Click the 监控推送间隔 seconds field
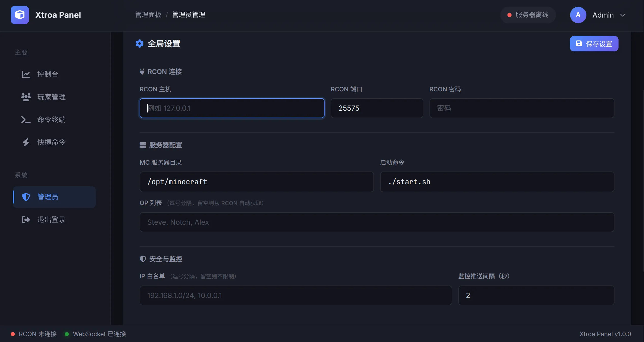This screenshot has width=644, height=342. pos(536,295)
